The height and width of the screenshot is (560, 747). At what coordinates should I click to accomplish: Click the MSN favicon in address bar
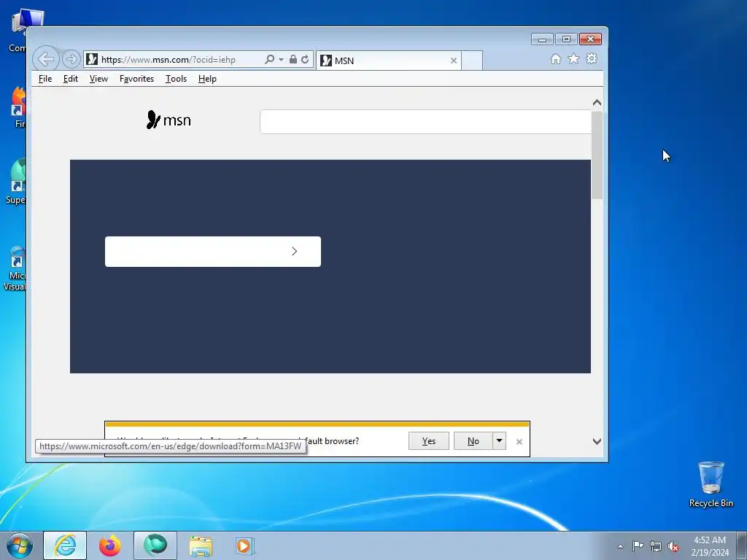pyautogui.click(x=92, y=59)
